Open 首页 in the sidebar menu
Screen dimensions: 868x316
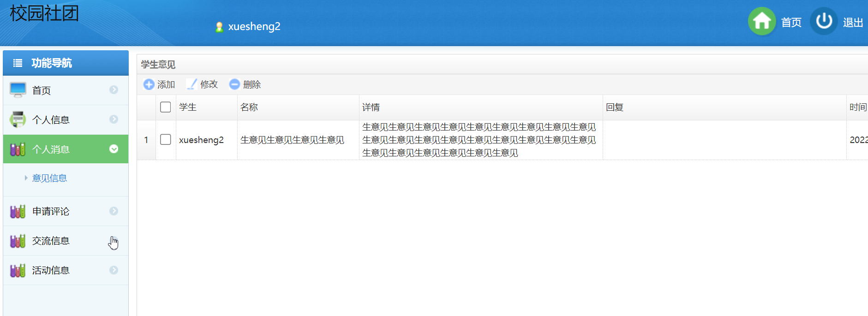(66, 90)
